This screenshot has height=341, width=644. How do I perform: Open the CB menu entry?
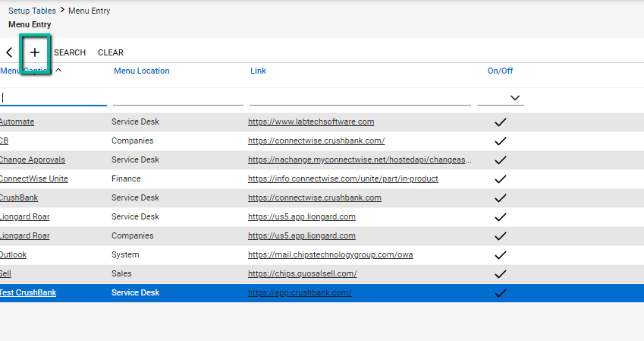pos(4,141)
